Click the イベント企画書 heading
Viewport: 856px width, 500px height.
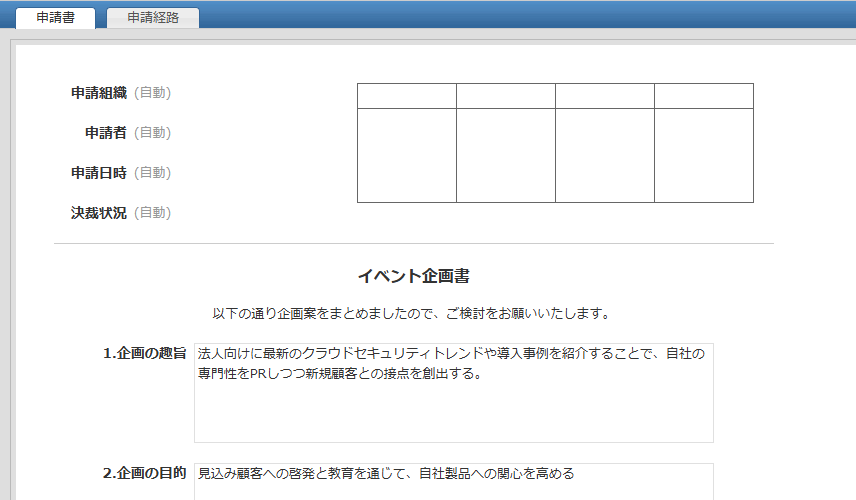(x=414, y=275)
